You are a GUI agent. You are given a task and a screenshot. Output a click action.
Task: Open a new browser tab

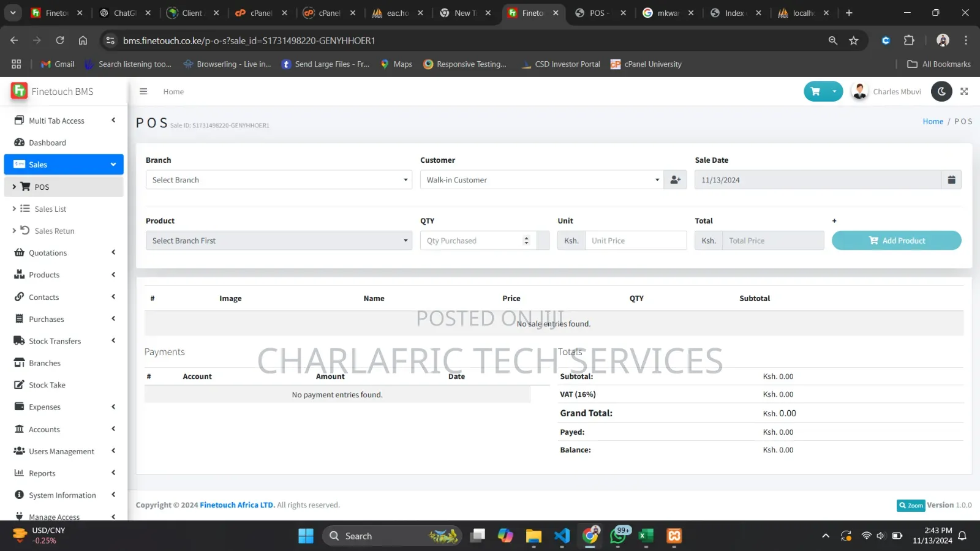[849, 13]
